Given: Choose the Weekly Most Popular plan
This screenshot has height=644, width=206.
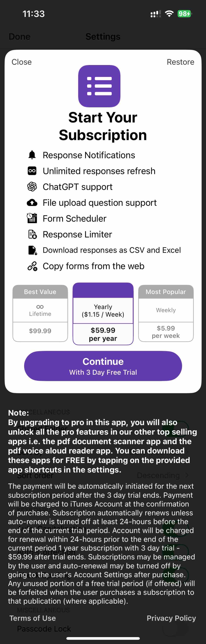Looking at the screenshot, I should click(x=166, y=314).
